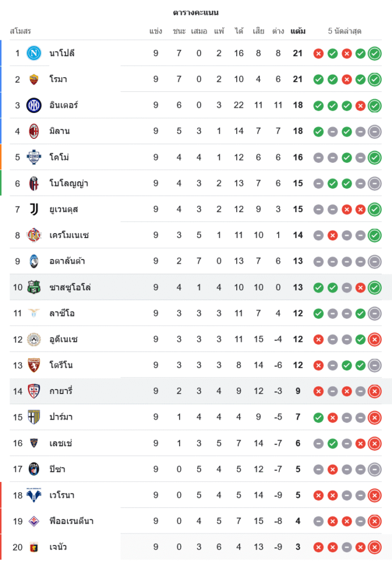Open the นาโปลี team link
The width and height of the screenshot is (392, 567).
62,53
